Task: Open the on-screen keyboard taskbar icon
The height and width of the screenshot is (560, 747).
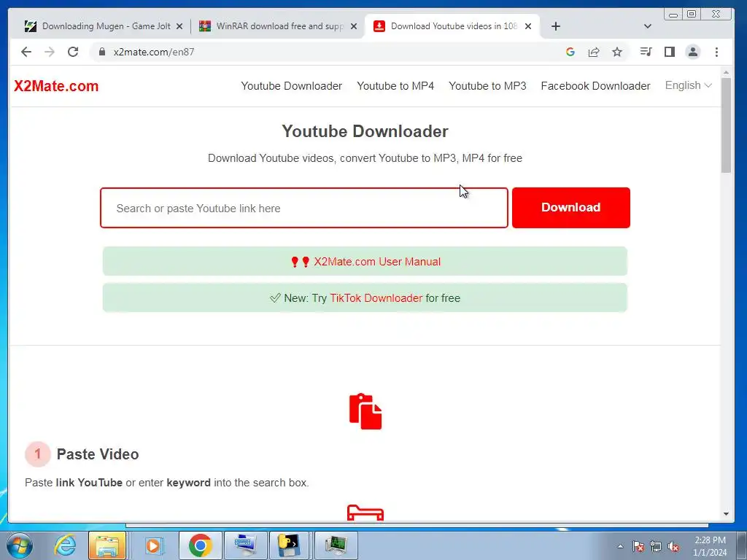Action: coord(245,545)
